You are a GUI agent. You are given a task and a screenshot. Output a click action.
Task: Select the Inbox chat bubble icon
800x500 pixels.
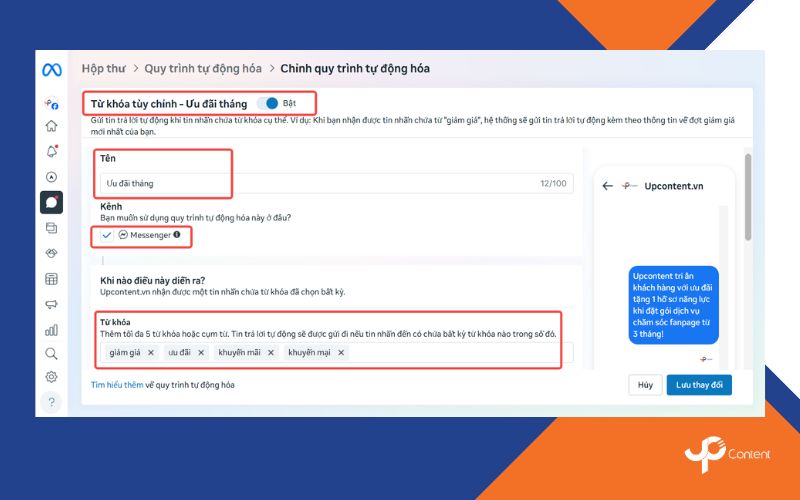point(51,202)
